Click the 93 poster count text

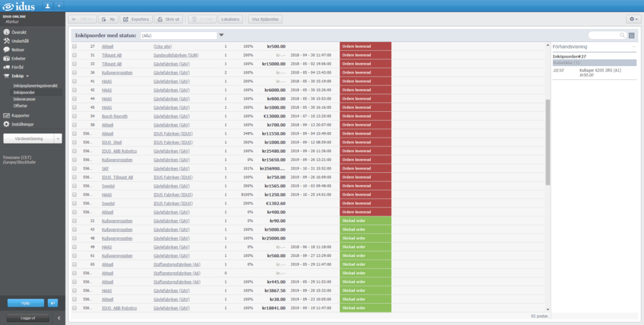pos(540,316)
